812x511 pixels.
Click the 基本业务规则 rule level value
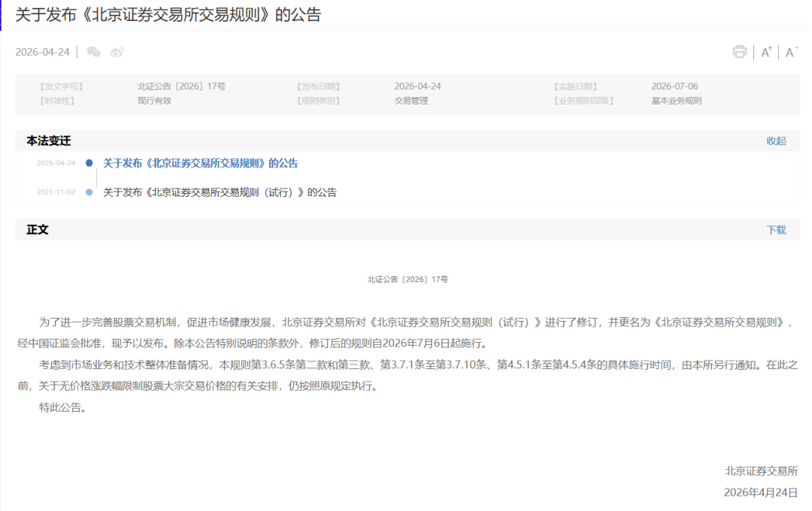(676, 101)
